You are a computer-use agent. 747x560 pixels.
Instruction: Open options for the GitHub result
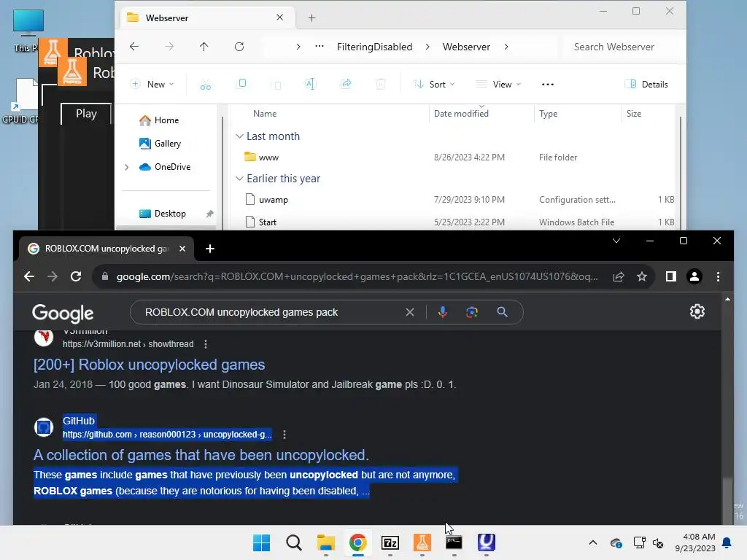coord(285,435)
